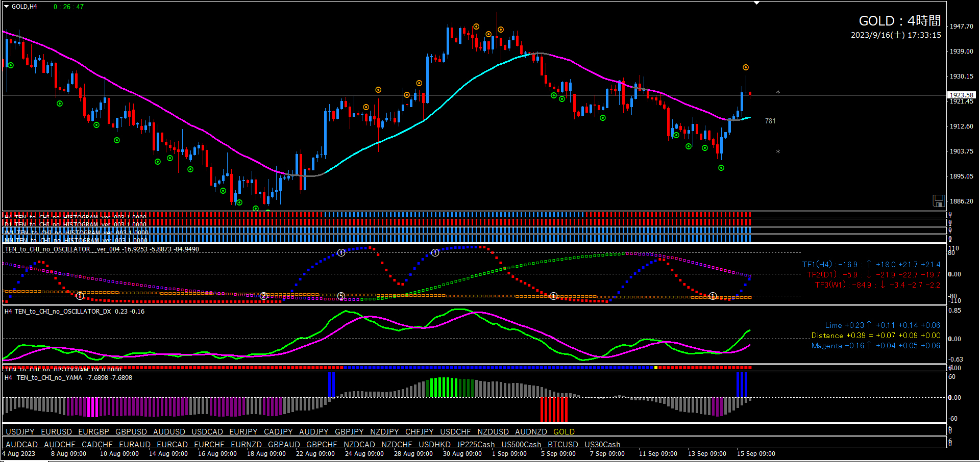The height and width of the screenshot is (462, 980).
Task: Open GBPJPY from the symbol row
Action: tap(349, 432)
